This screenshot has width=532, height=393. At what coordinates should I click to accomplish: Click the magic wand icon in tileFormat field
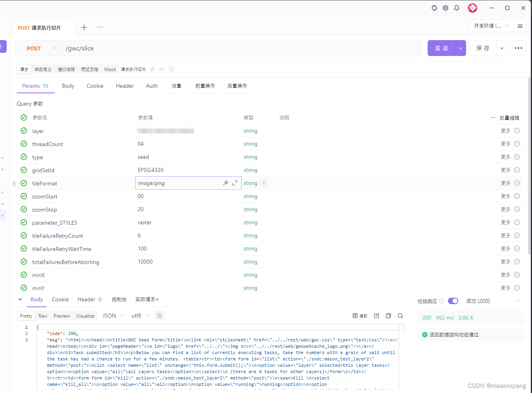[226, 183]
